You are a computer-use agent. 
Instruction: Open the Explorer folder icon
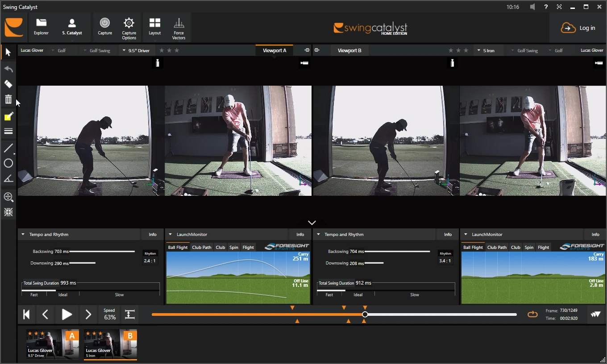click(41, 27)
